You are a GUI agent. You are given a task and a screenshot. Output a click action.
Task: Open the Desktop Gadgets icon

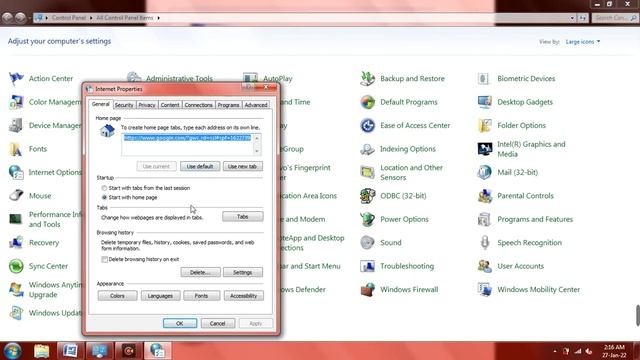coord(484,102)
